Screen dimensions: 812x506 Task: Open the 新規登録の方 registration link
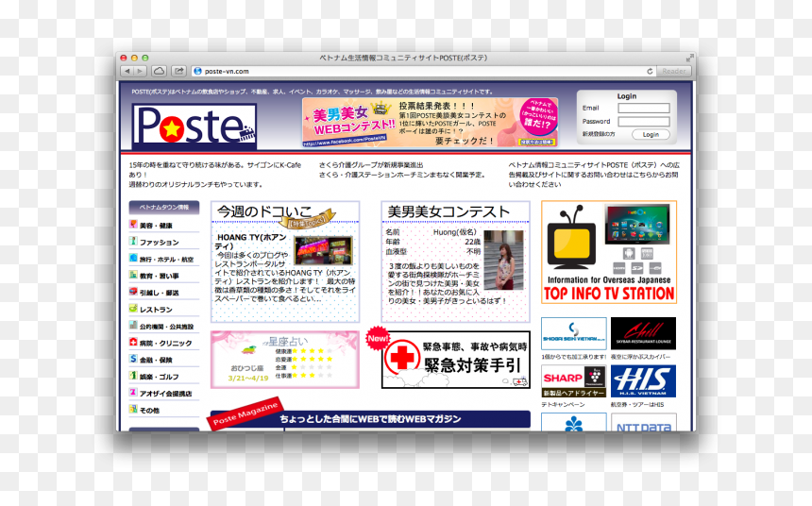coord(598,134)
